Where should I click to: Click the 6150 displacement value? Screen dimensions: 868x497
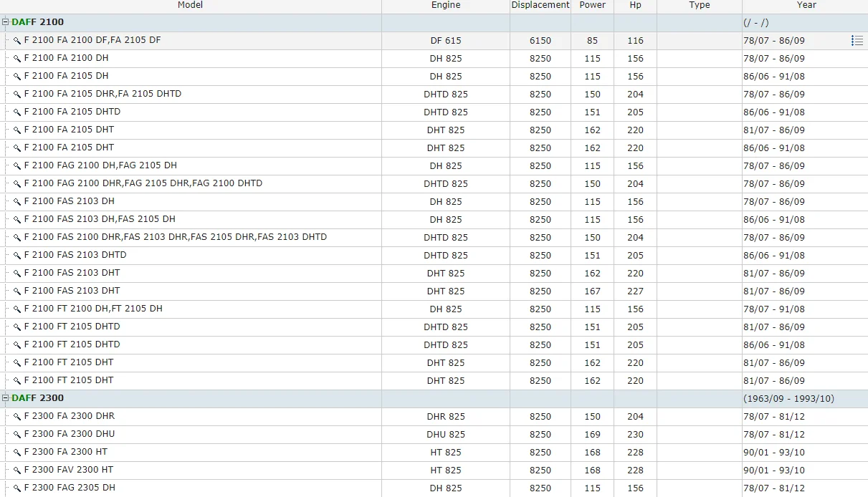[x=540, y=41]
